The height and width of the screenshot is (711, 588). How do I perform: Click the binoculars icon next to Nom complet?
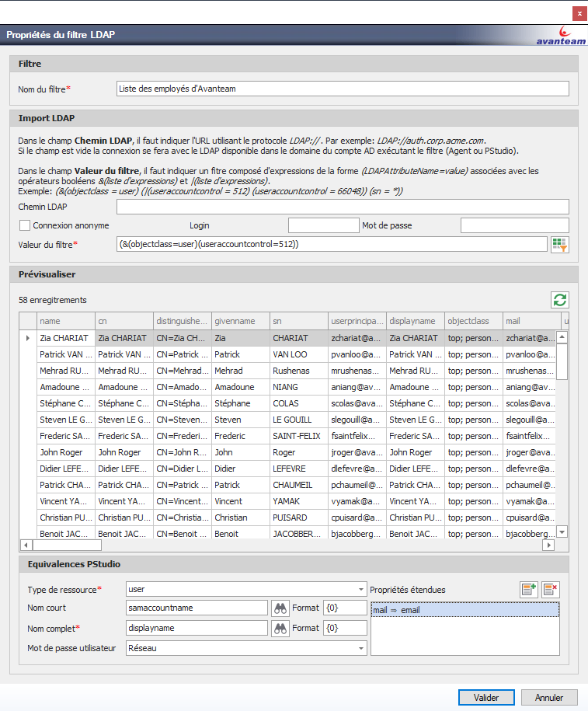pos(280,628)
